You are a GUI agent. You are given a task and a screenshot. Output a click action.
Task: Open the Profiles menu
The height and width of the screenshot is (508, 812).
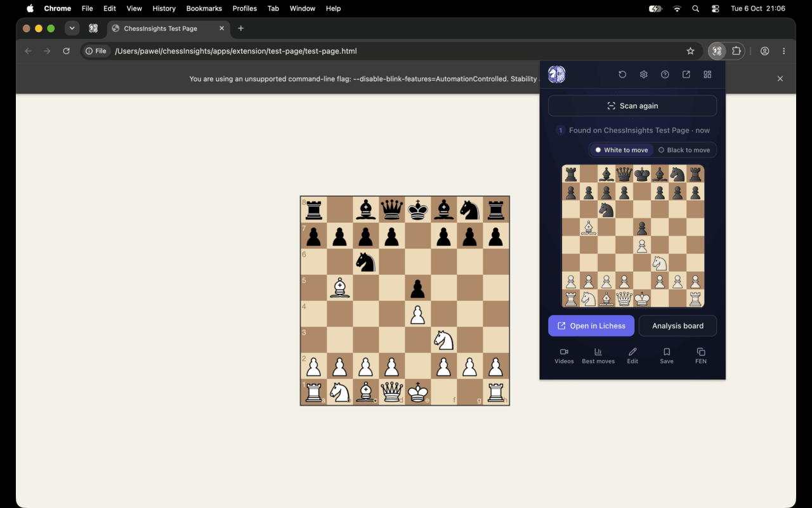tap(245, 9)
